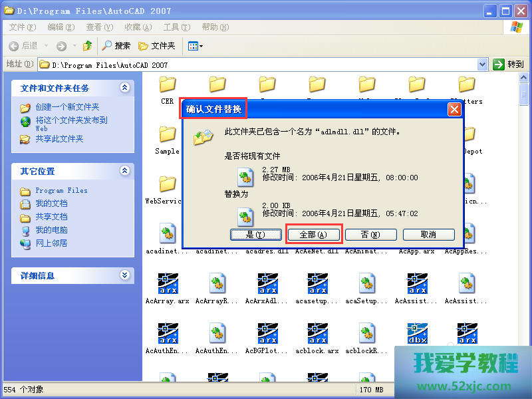Toggle the Folders (文件夹) pane button

click(157, 46)
